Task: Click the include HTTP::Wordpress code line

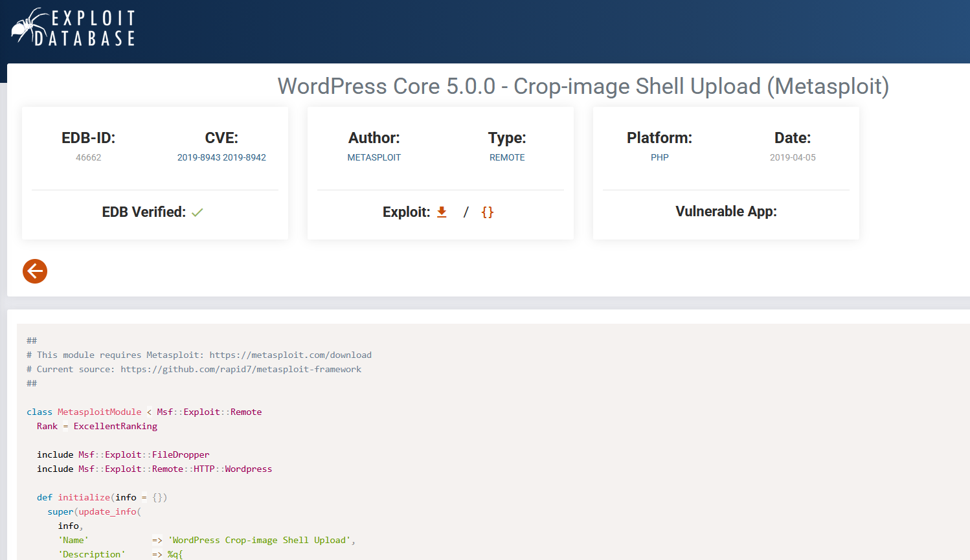Action: pos(154,469)
